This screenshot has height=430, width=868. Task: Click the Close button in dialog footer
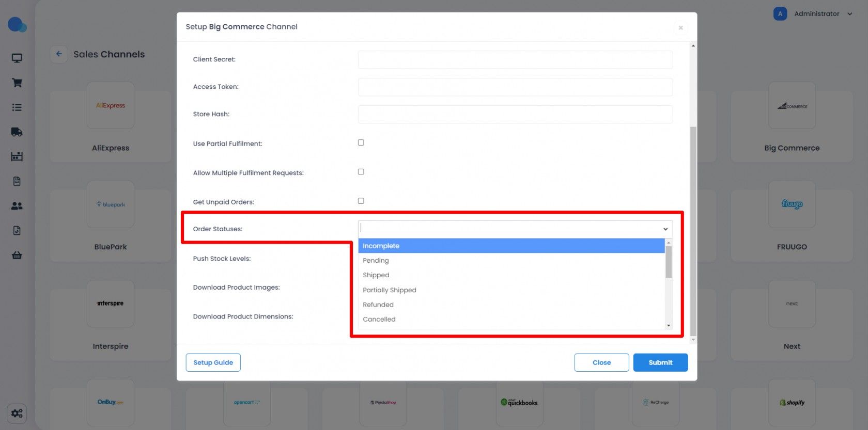tap(601, 362)
